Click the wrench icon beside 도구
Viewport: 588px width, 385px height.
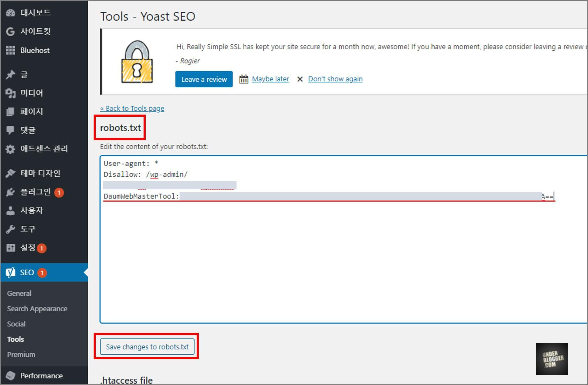10,229
